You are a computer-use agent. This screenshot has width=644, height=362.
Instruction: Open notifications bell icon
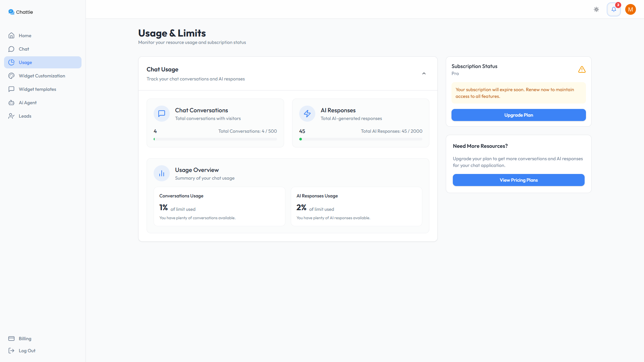click(614, 9)
